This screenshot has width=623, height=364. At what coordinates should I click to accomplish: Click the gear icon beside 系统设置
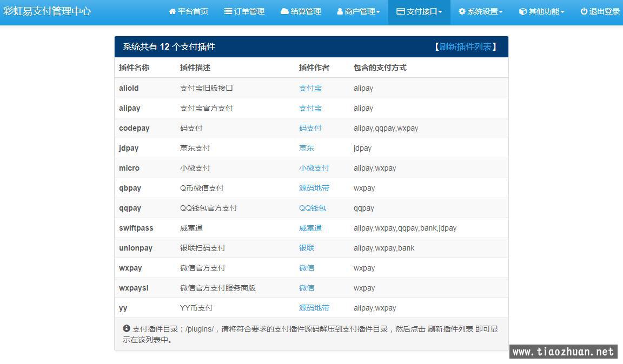462,11
